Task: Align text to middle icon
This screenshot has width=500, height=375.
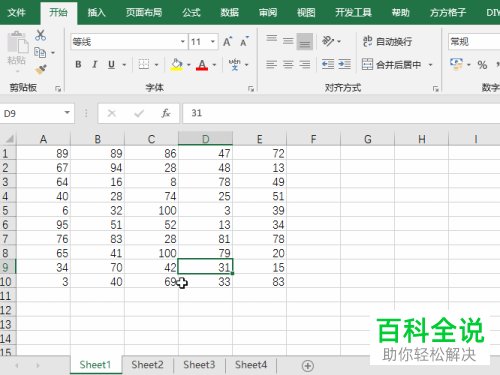Action: point(288,41)
